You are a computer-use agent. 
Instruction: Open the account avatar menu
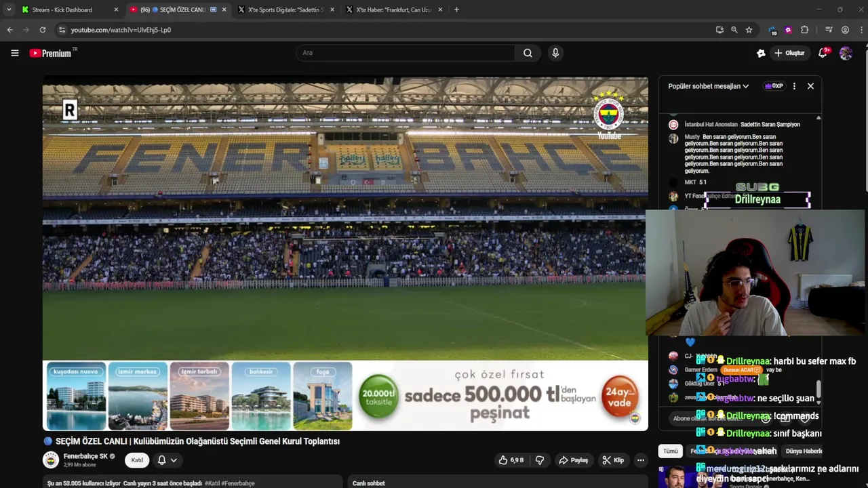pyautogui.click(x=846, y=53)
